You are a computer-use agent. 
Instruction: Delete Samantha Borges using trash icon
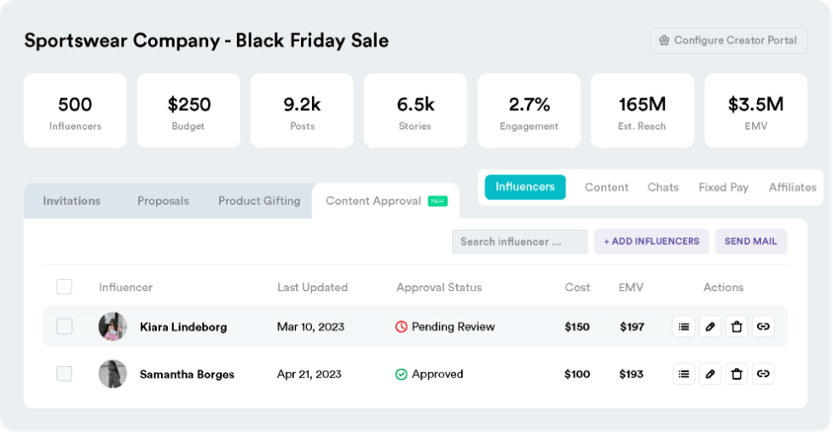pos(737,374)
